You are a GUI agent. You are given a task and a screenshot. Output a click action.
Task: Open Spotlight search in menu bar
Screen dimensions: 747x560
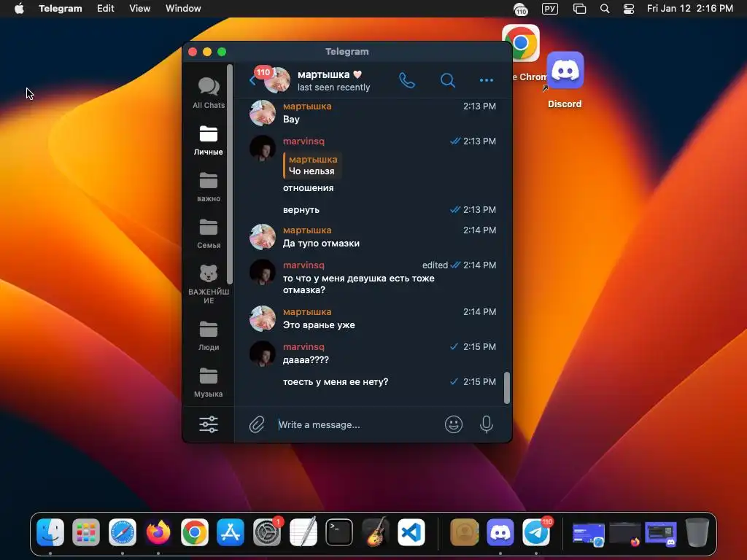click(x=605, y=9)
